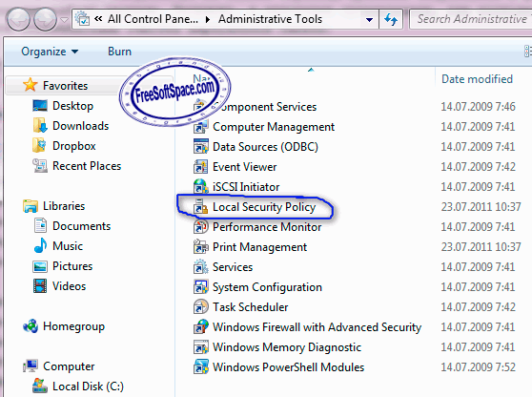Click the Computer Management shortcut icon
Viewport: 532px width, 397px height.
pyautogui.click(x=201, y=127)
